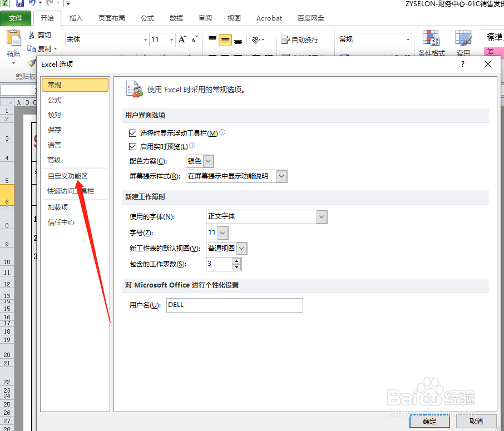
Task: Toggle 启用实时预览 checkbox
Action: [132, 147]
